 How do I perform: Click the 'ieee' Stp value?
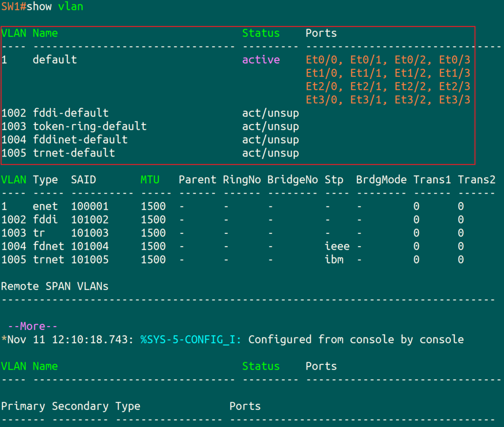pos(337,246)
